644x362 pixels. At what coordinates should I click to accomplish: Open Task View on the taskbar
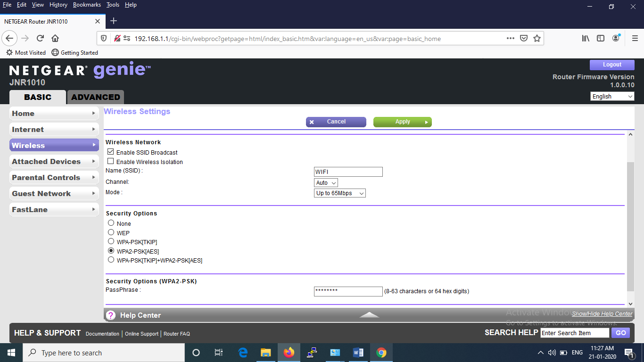[219, 353]
